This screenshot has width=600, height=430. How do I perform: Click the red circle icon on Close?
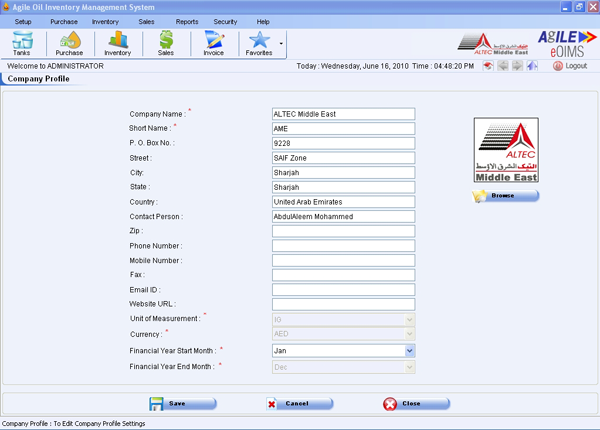390,404
